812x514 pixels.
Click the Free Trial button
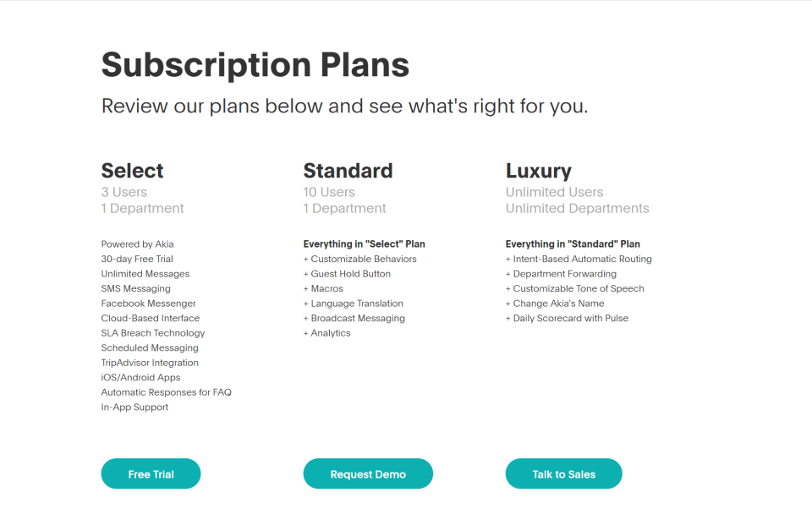tap(151, 474)
